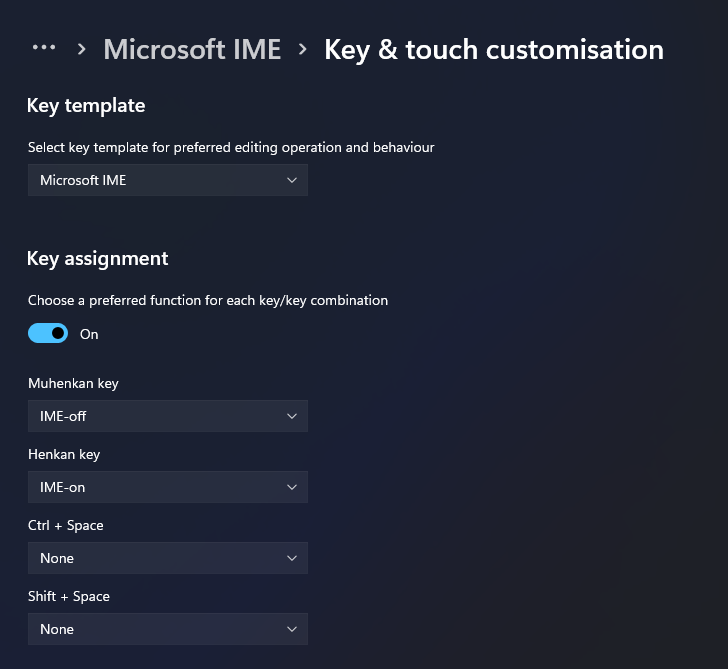Click the On label beside the toggle

click(89, 334)
